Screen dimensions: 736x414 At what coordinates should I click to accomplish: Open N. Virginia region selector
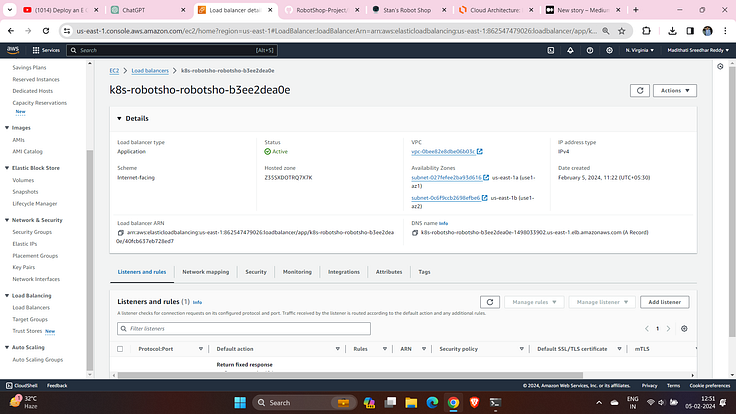click(x=639, y=50)
